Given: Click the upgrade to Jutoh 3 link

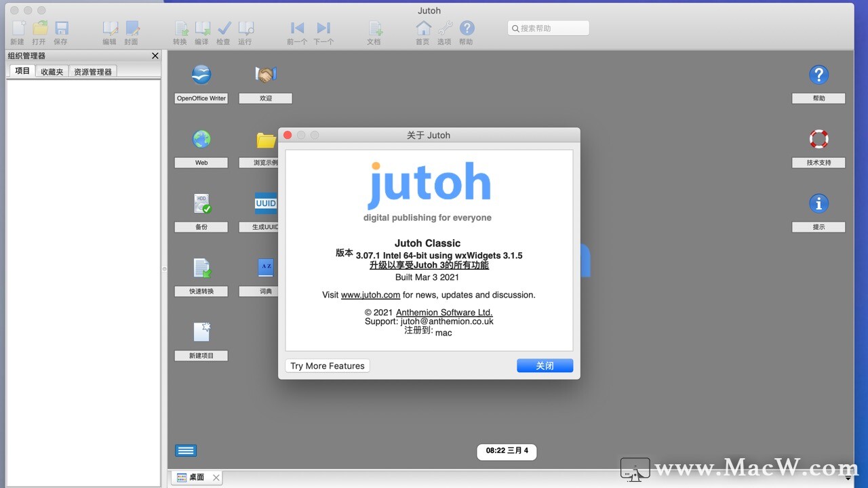Looking at the screenshot, I should point(429,266).
